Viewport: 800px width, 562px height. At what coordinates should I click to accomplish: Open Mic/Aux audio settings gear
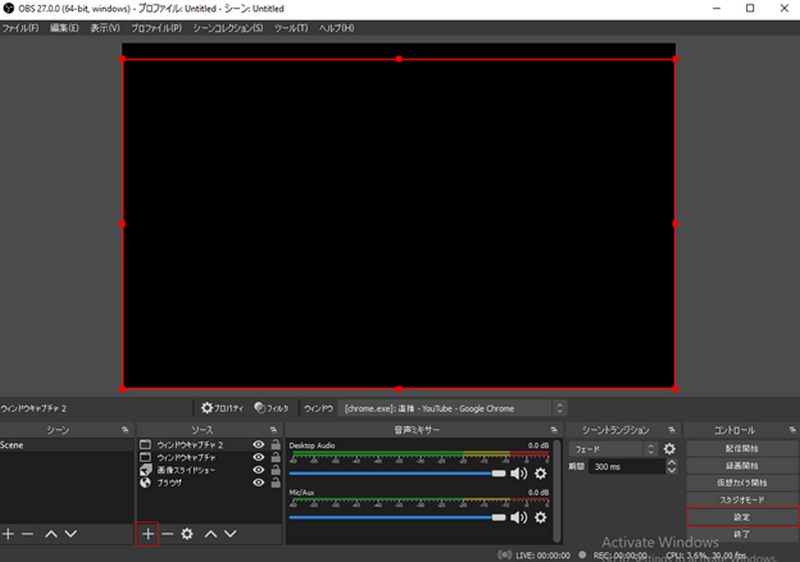coord(540,518)
